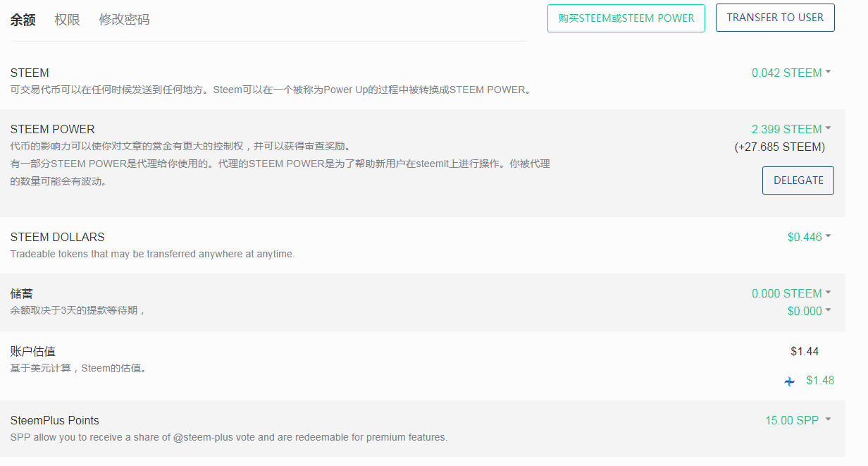Click the 余额取决于3天的提款等待期 description
868x466 pixels.
click(77, 310)
